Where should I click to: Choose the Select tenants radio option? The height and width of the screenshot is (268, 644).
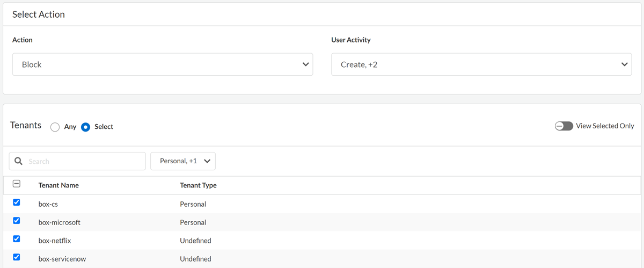(x=85, y=127)
